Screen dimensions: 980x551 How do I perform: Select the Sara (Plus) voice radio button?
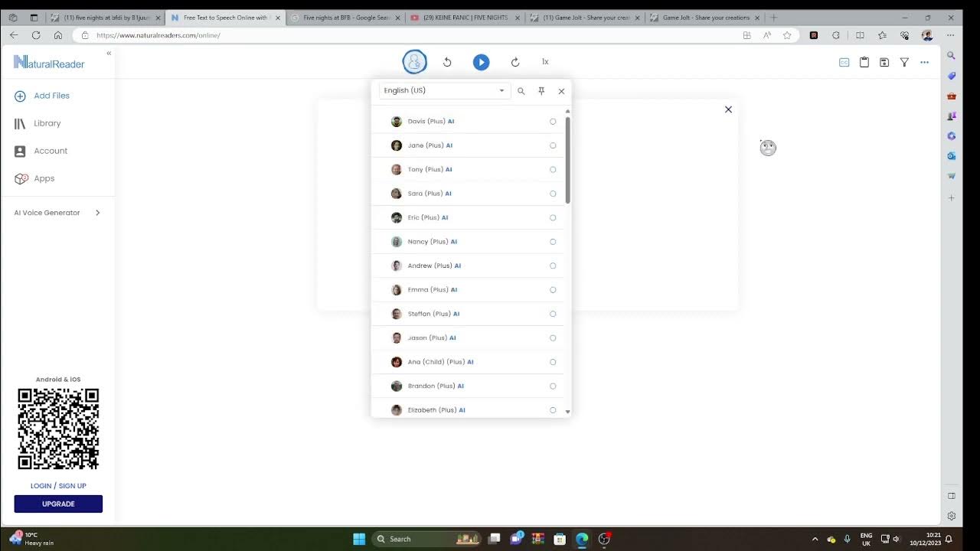click(553, 194)
